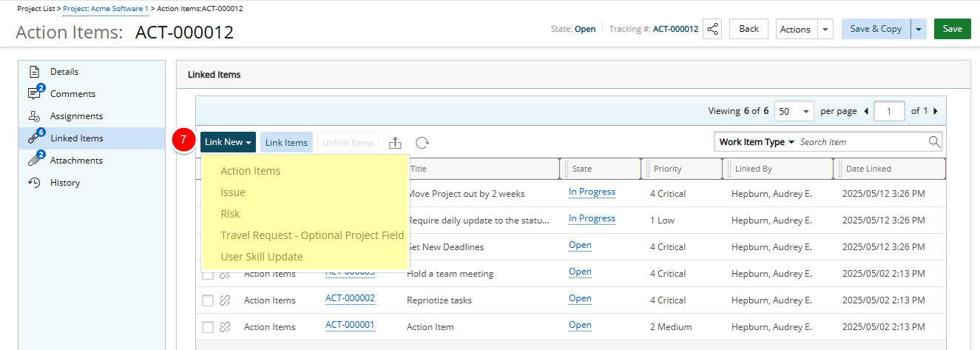This screenshot has width=980, height=350.
Task: Check the Hold a team meeting row
Action: point(208,274)
